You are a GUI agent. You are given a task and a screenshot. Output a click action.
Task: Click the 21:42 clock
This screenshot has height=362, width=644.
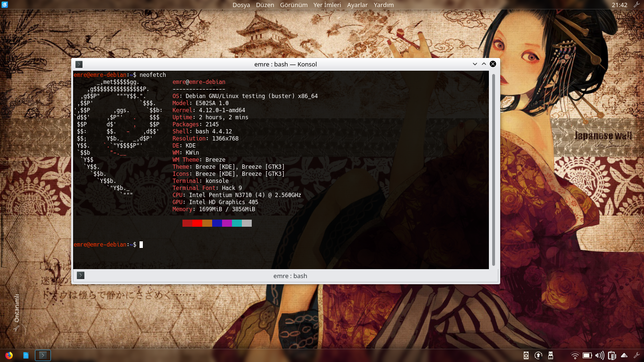coord(619,5)
